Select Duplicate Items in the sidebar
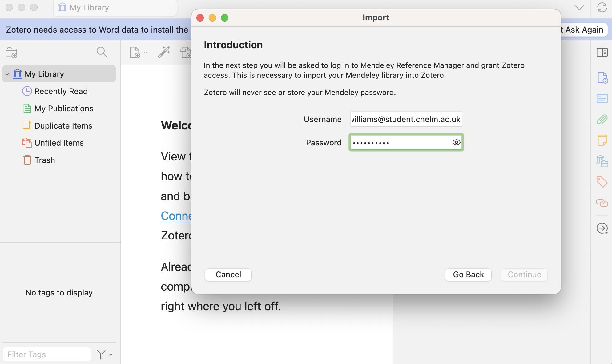Image resolution: width=612 pixels, height=364 pixels. 59,126
